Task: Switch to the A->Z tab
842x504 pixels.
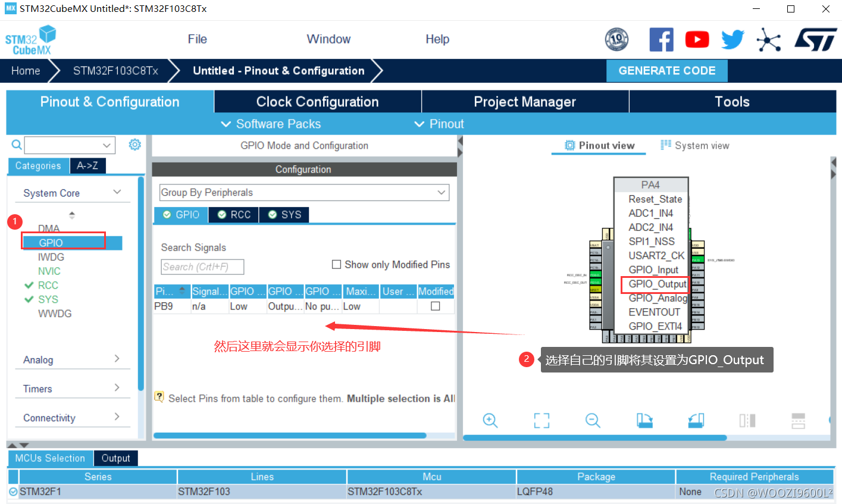Action: pos(87,165)
